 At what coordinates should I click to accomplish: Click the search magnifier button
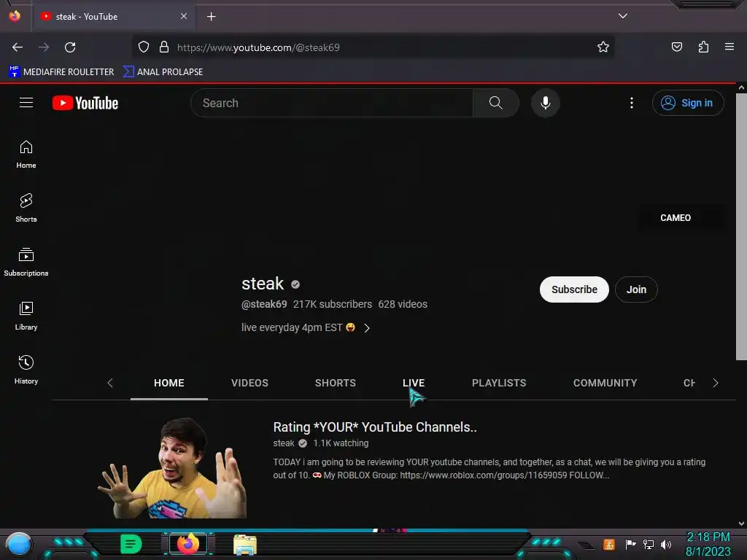[495, 103]
